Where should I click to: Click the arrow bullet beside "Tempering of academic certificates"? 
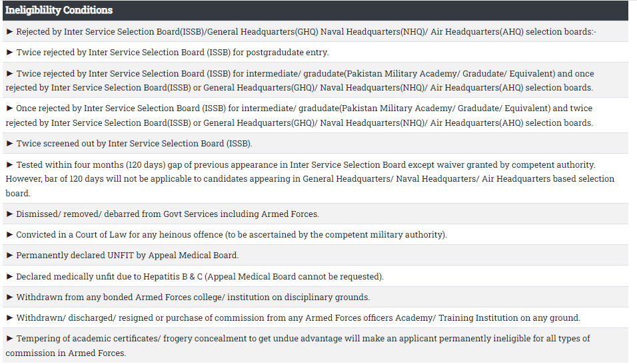click(x=9, y=338)
